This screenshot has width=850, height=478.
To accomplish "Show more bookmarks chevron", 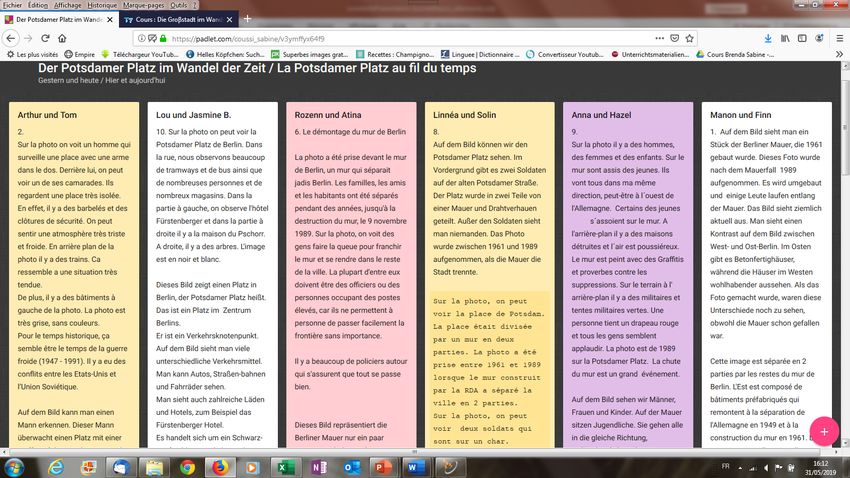I will 839,54.
